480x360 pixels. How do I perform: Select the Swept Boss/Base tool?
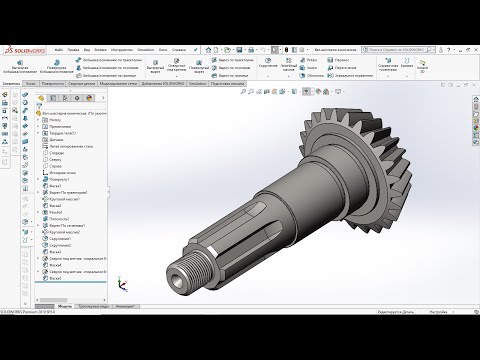pos(109,60)
